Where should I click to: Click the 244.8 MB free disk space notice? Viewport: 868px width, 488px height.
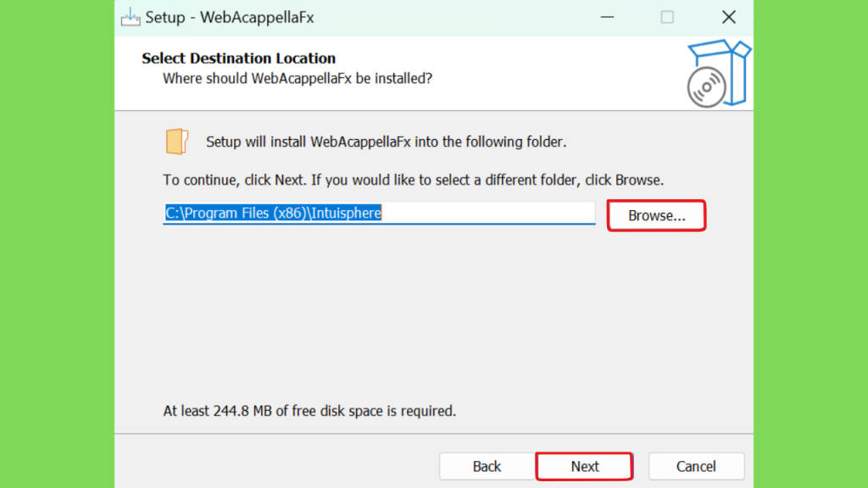pos(309,411)
